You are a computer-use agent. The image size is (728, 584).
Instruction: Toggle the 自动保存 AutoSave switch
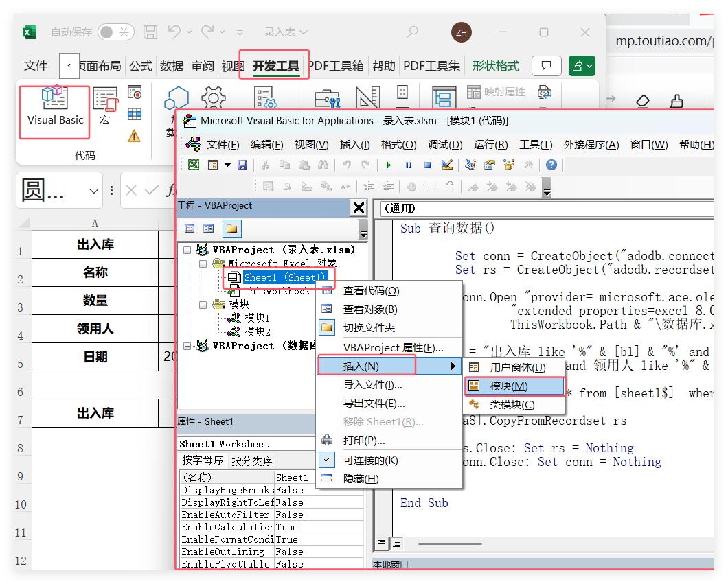(115, 32)
